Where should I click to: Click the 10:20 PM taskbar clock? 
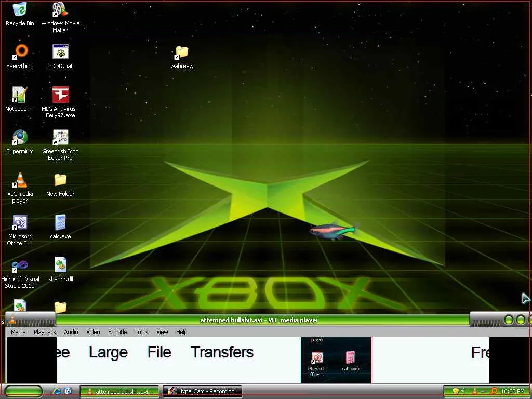coord(513,391)
